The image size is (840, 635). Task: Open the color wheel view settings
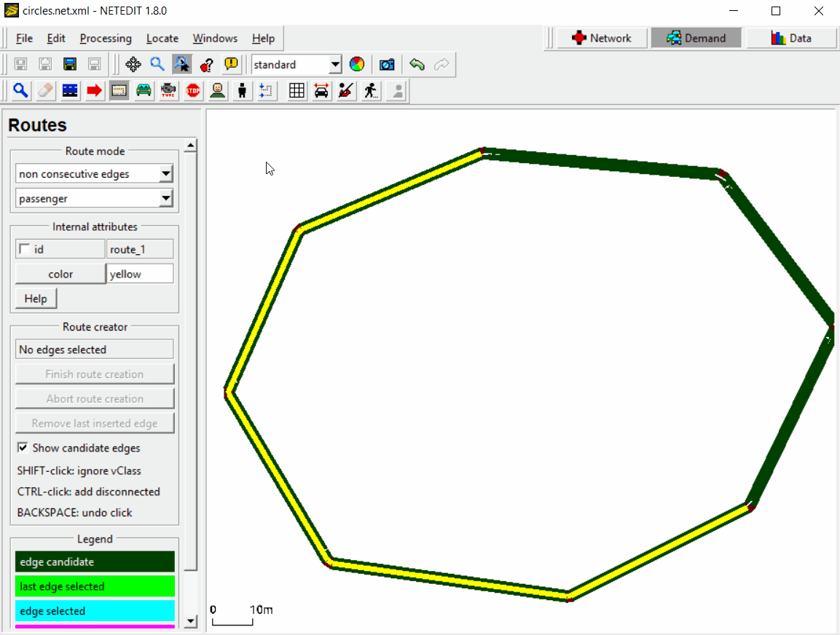point(356,64)
